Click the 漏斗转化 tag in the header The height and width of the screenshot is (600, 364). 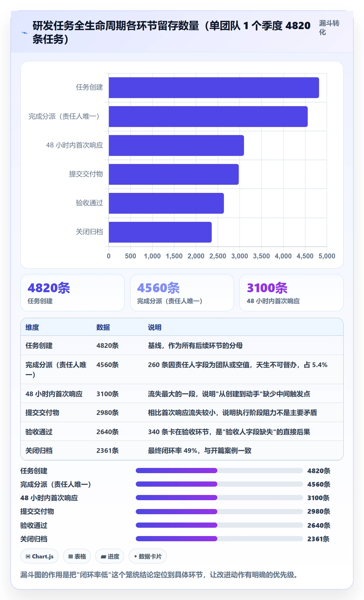click(x=329, y=28)
